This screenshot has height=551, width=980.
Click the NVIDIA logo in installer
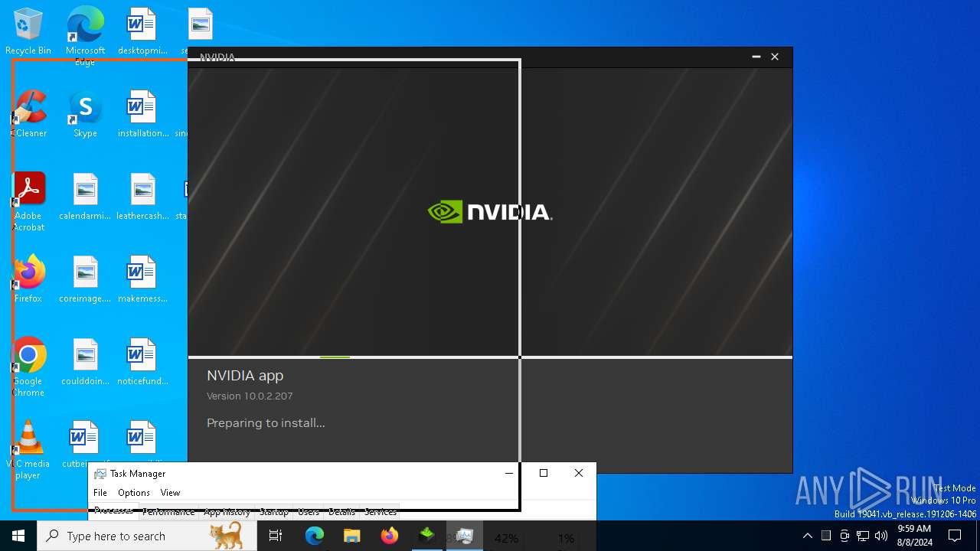pos(490,212)
